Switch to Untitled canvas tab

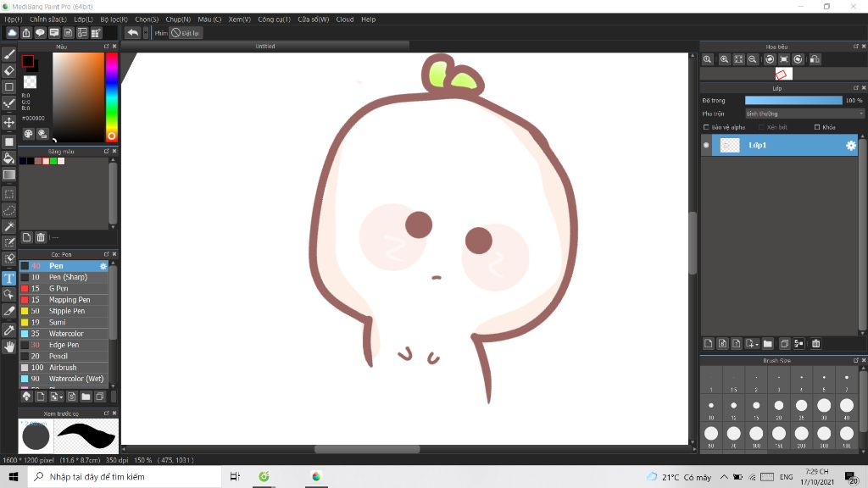pos(265,46)
